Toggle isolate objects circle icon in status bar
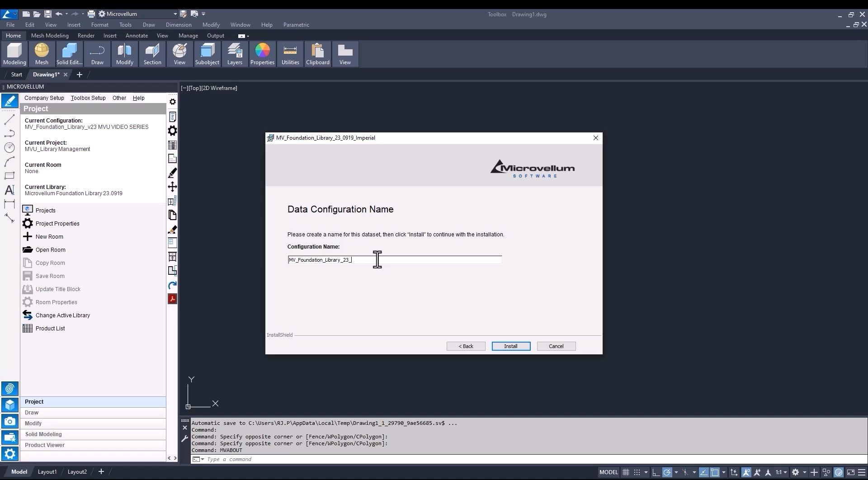The width and height of the screenshot is (868, 480). (x=839, y=472)
